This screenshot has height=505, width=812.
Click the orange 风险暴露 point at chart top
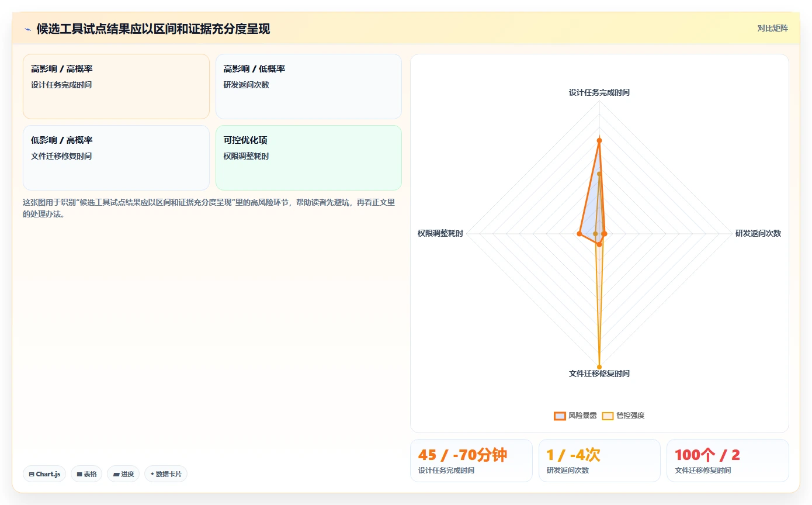(599, 140)
